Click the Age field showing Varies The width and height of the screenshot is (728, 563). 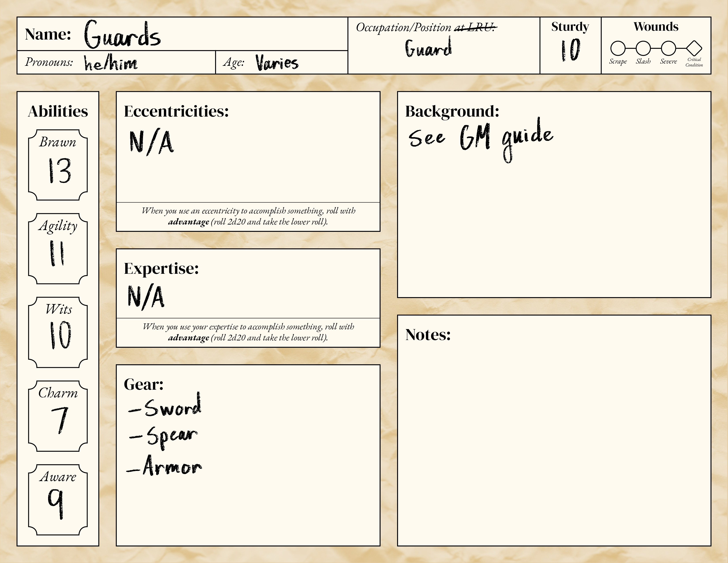coord(277,62)
